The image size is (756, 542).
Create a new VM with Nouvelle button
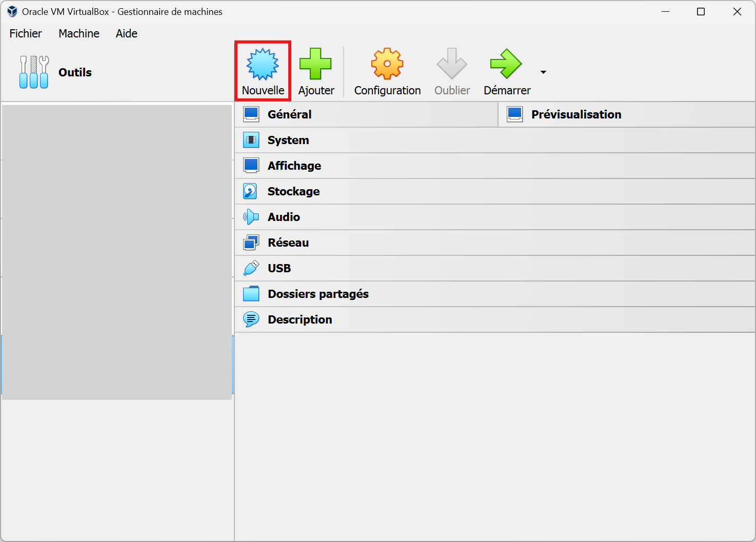[263, 71]
